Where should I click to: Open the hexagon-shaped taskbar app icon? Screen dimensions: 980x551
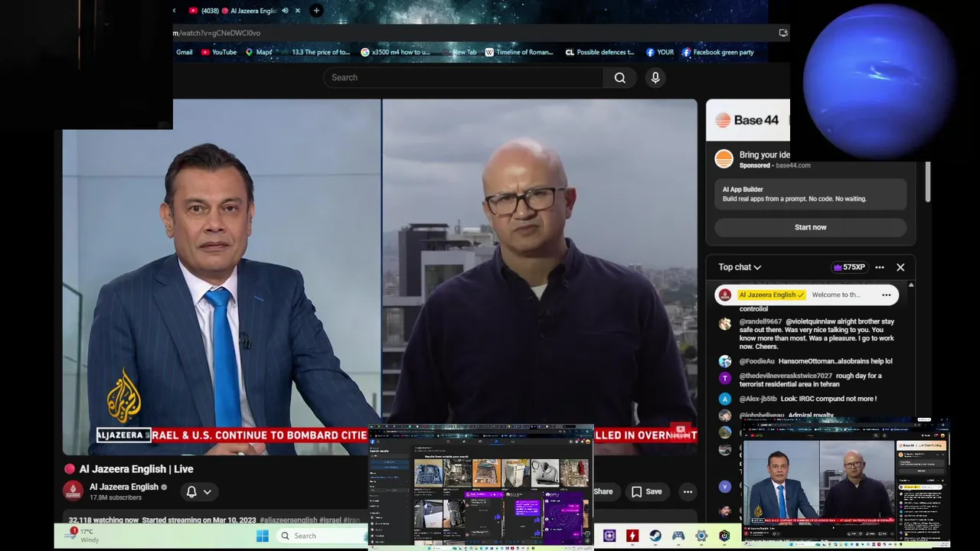724,536
